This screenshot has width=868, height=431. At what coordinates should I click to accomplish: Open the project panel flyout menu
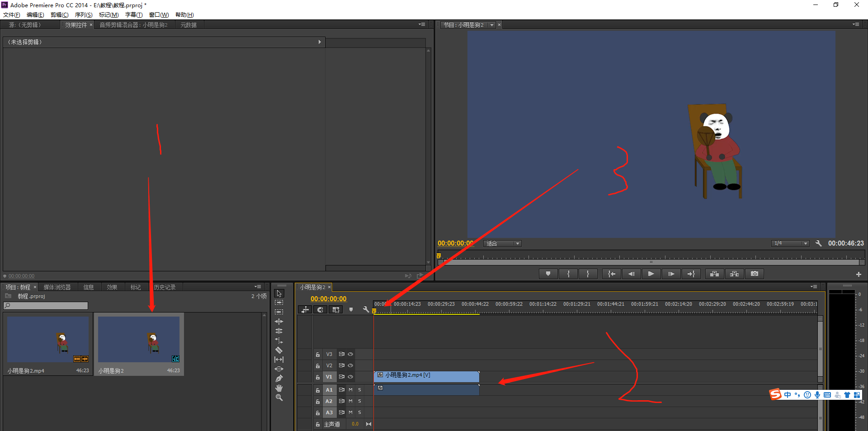tap(258, 287)
